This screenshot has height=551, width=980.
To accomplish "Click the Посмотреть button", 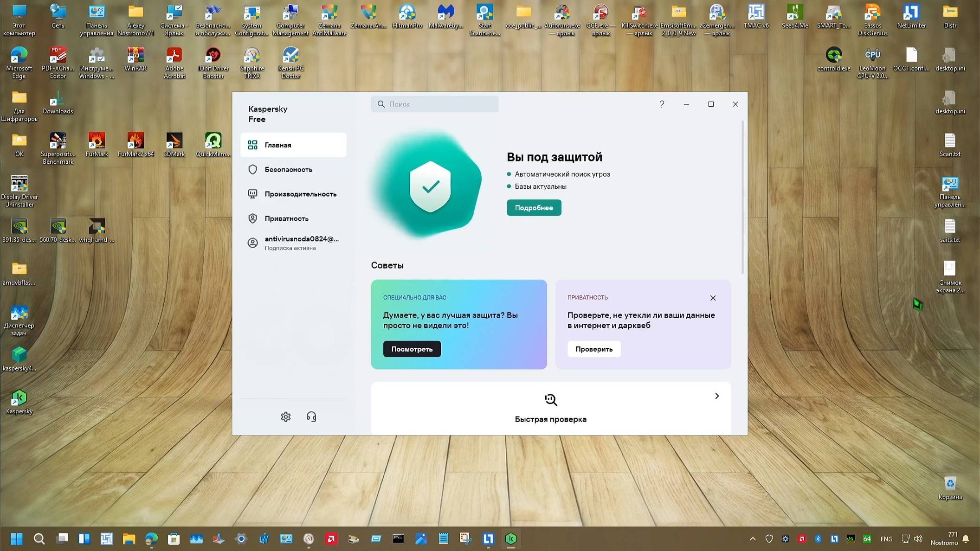I will point(412,349).
